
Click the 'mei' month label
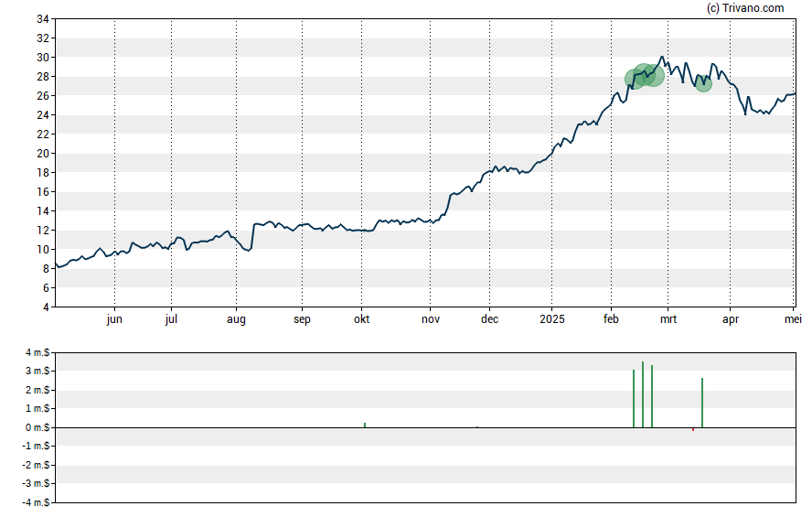point(793,319)
